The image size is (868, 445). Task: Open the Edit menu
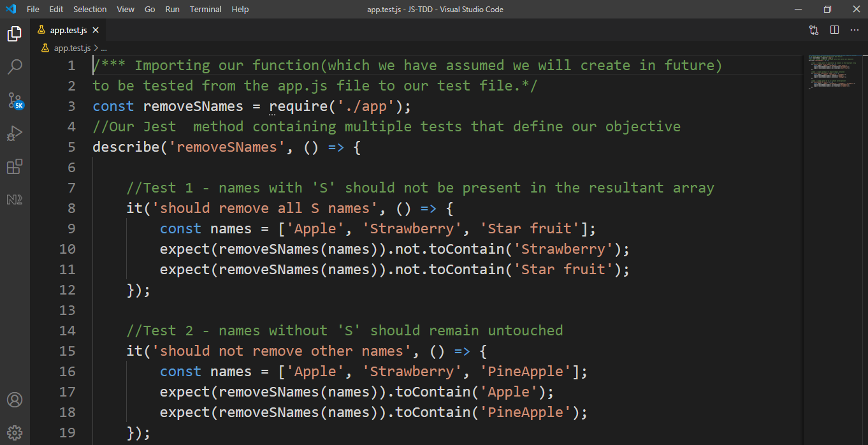(56, 9)
